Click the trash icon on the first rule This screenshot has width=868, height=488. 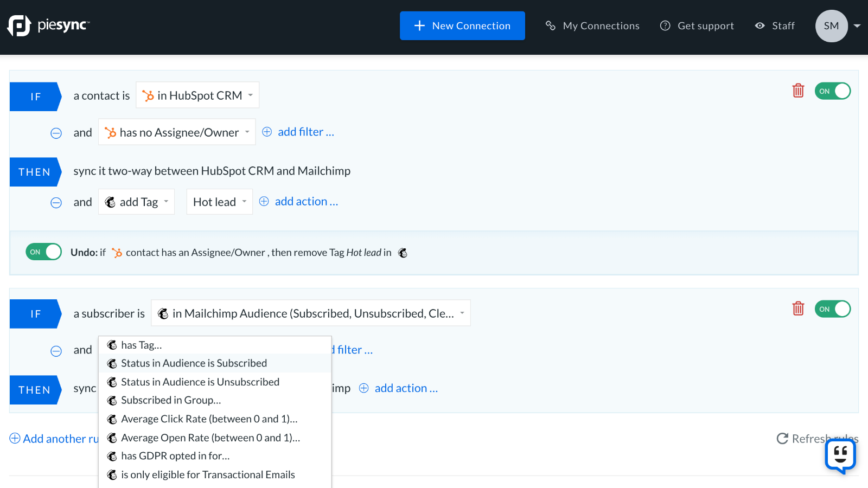pos(798,91)
